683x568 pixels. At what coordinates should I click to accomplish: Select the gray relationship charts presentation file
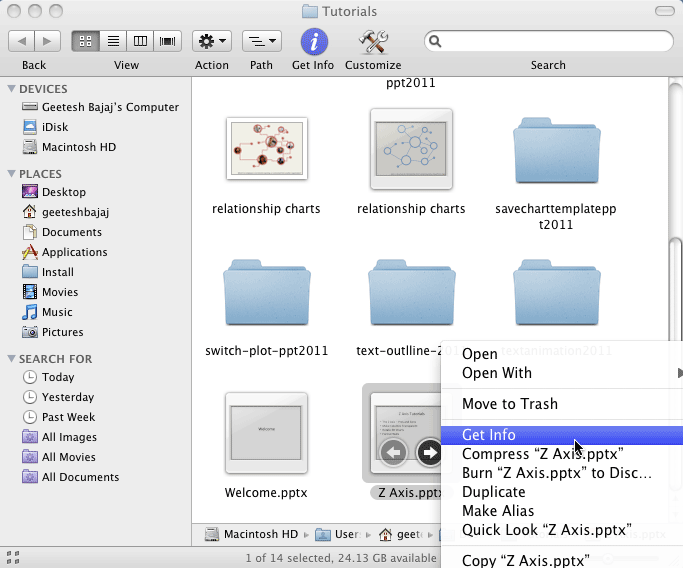411,149
